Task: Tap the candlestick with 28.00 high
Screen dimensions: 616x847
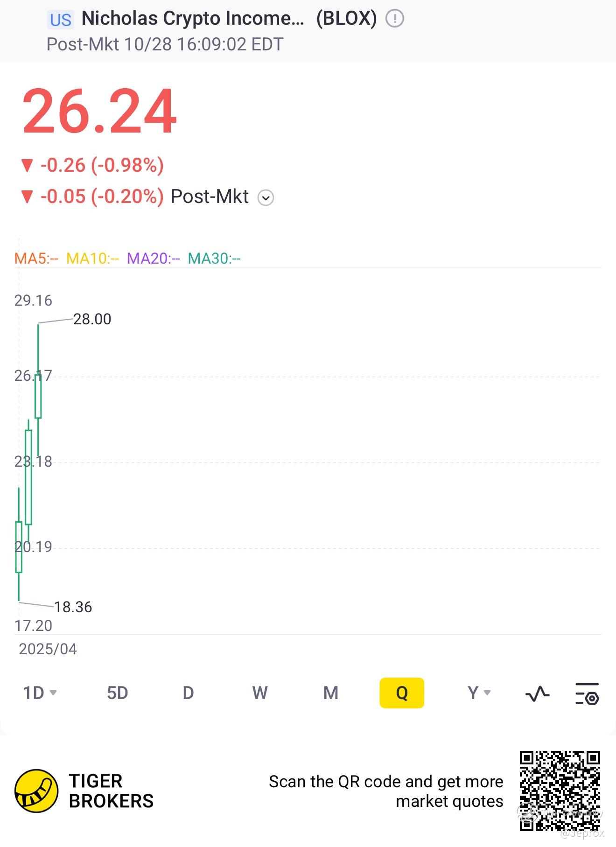Action: click(x=38, y=396)
